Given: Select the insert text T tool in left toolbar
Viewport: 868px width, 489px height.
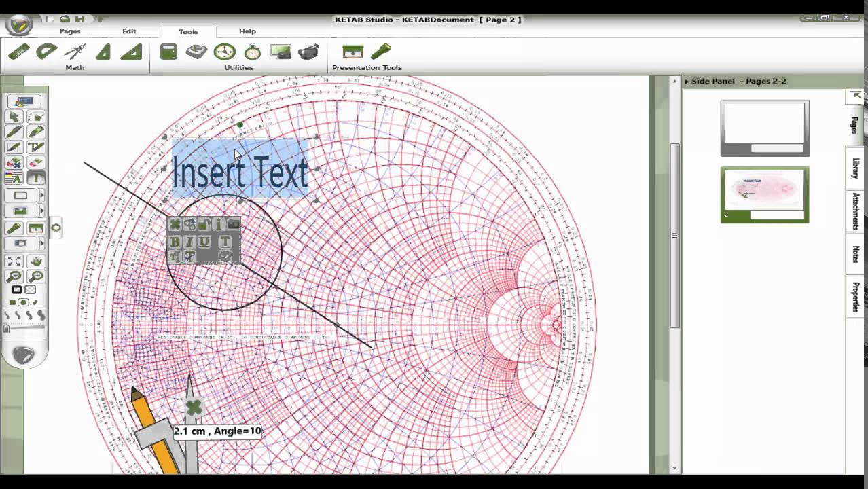Looking at the screenshot, I should tap(37, 177).
